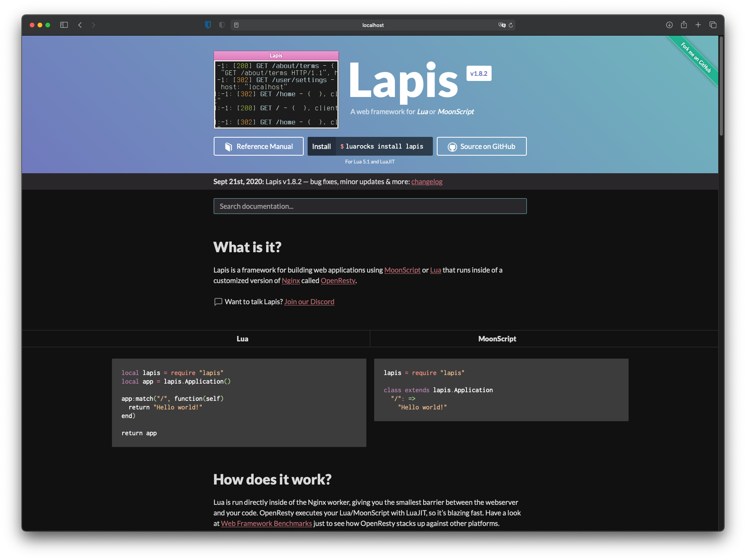Click the v1.8.2 version badge
The width and height of the screenshot is (746, 560).
(479, 74)
